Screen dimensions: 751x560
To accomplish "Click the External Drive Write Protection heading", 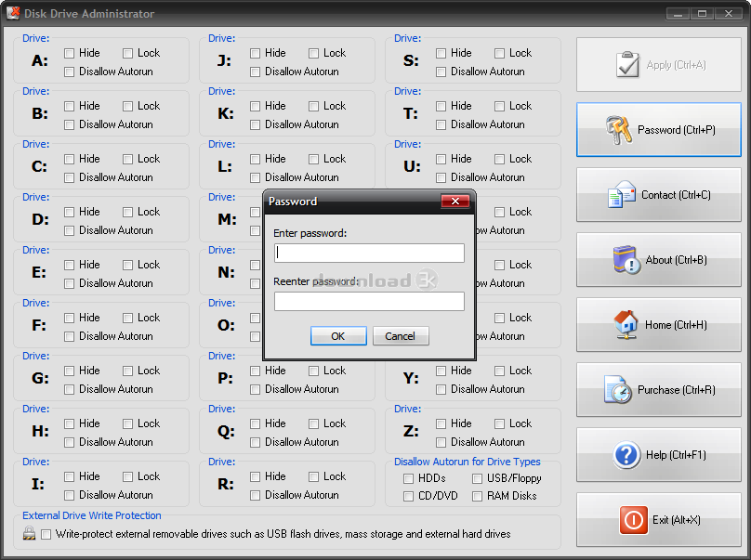I will click(92, 515).
